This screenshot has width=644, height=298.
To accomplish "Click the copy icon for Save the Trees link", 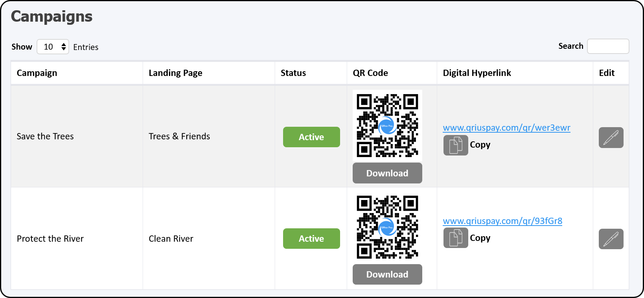I will coord(456,145).
